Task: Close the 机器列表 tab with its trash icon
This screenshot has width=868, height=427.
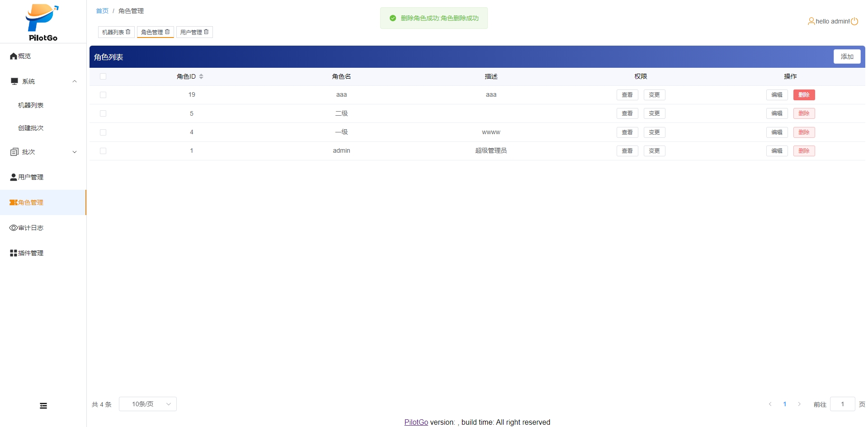Action: point(128,32)
